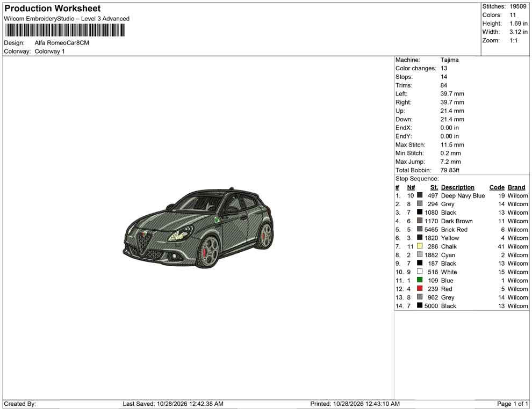Click the Alfa RomeoCar8CM design name

tap(62, 43)
